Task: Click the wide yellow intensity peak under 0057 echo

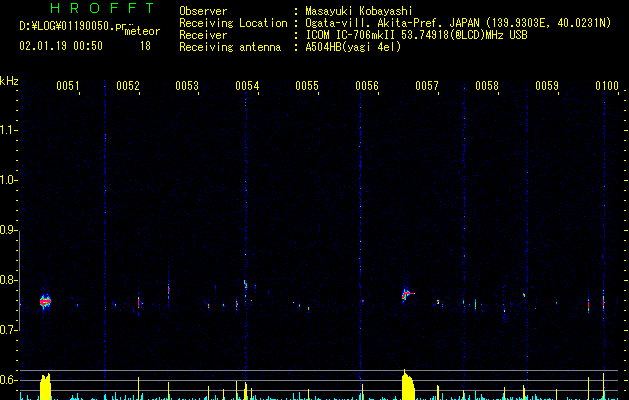Action: click(408, 385)
